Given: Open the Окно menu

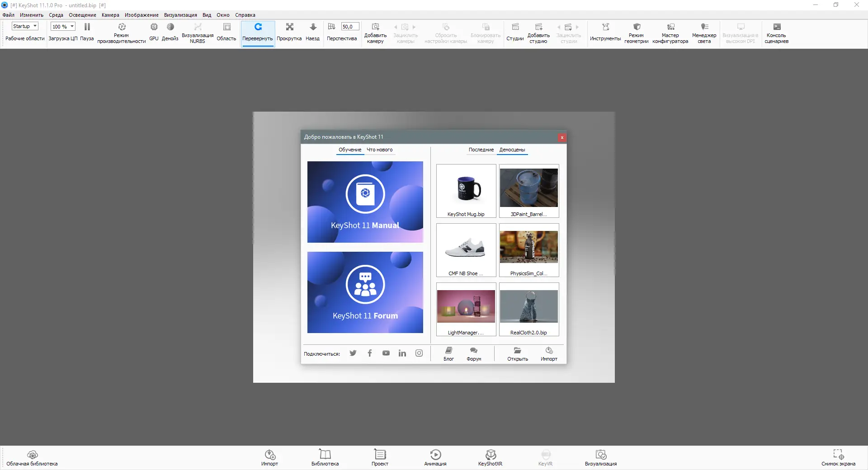Looking at the screenshot, I should (223, 15).
